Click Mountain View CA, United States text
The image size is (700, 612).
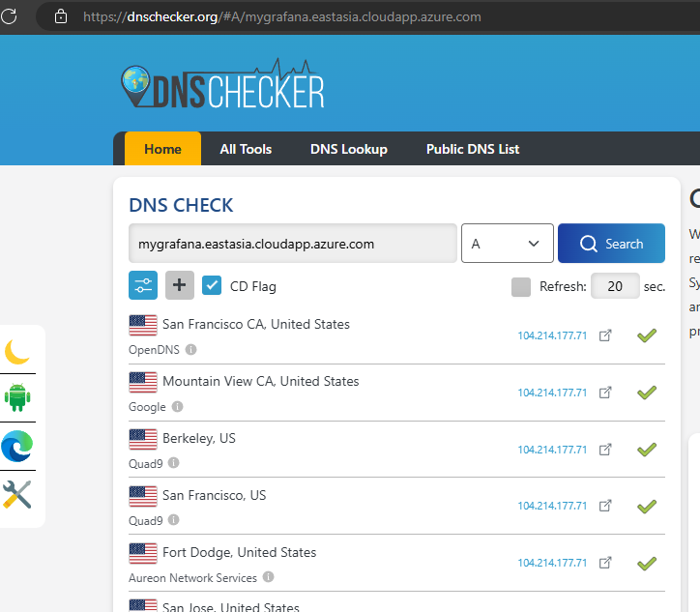[x=261, y=381]
